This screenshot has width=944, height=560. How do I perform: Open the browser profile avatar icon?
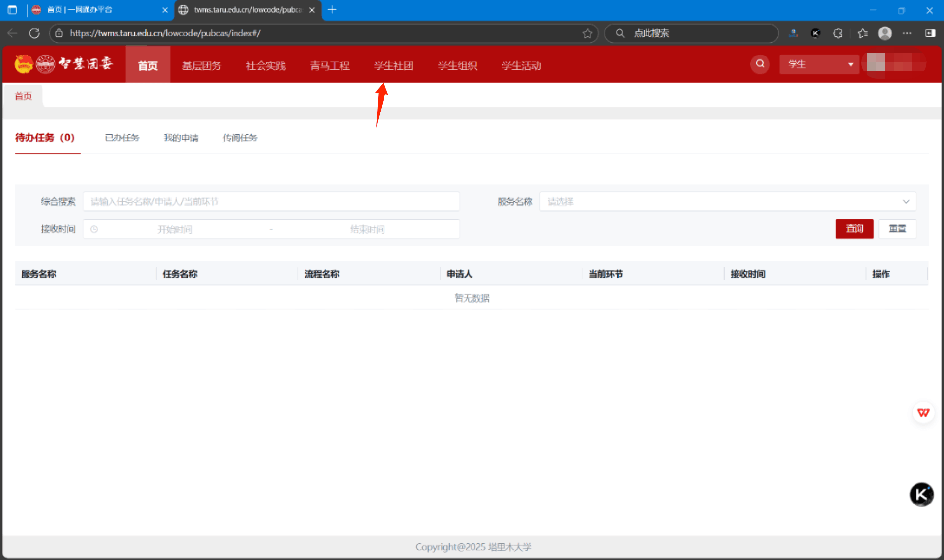click(885, 33)
